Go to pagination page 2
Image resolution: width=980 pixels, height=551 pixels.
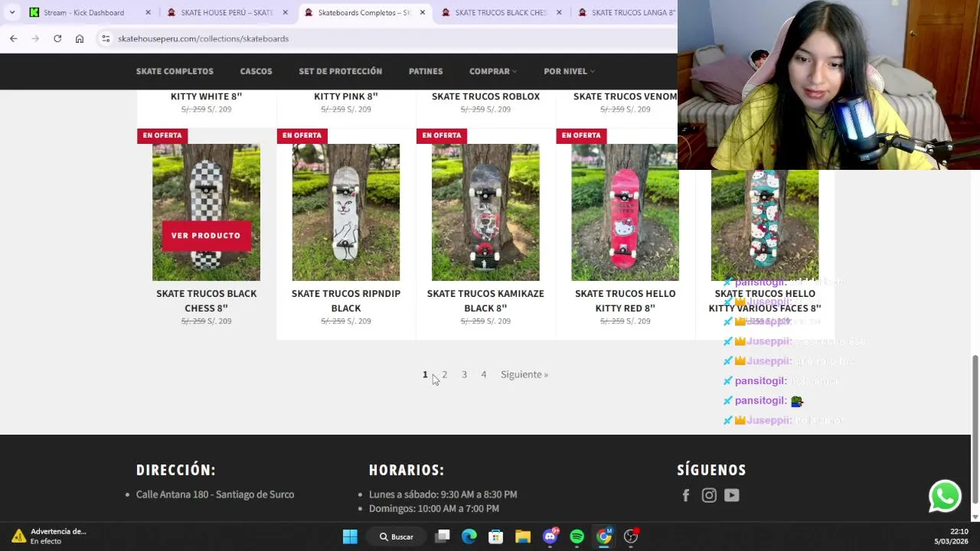[x=444, y=374]
